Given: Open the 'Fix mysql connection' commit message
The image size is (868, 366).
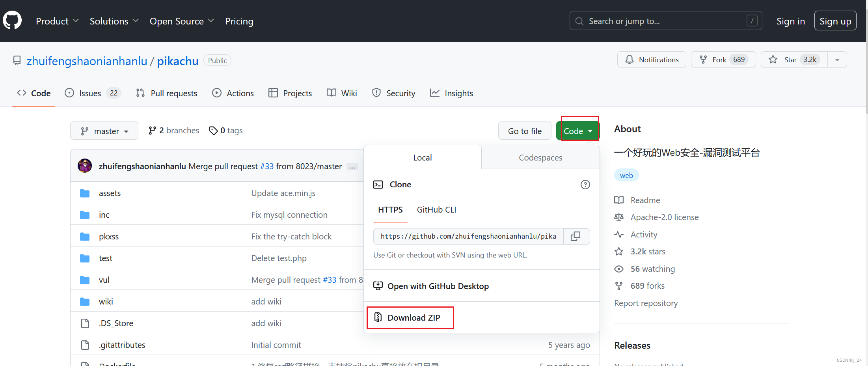Looking at the screenshot, I should point(289,215).
